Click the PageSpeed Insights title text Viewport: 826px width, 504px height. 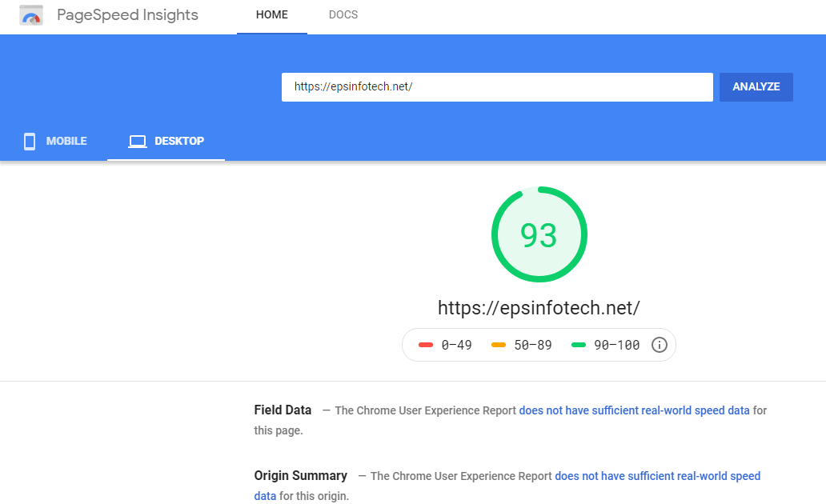[x=127, y=14]
